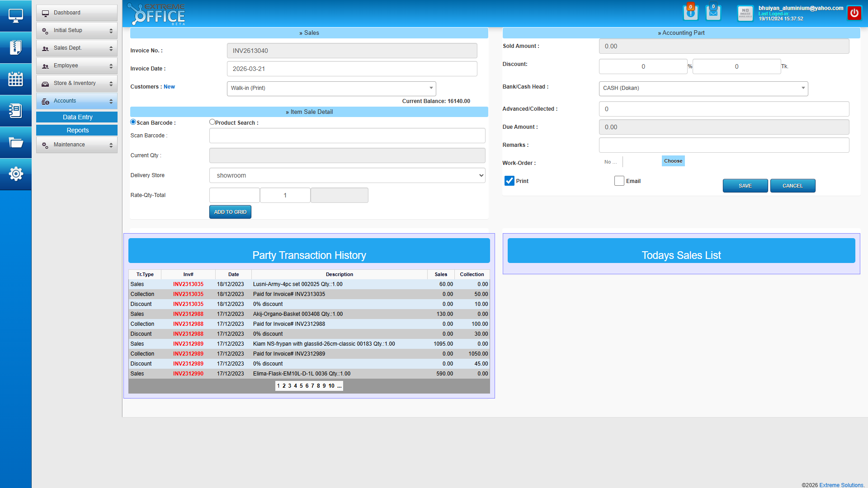Click the monitor icon in left sidebar
Image resolution: width=868 pixels, height=488 pixels.
[x=15, y=16]
